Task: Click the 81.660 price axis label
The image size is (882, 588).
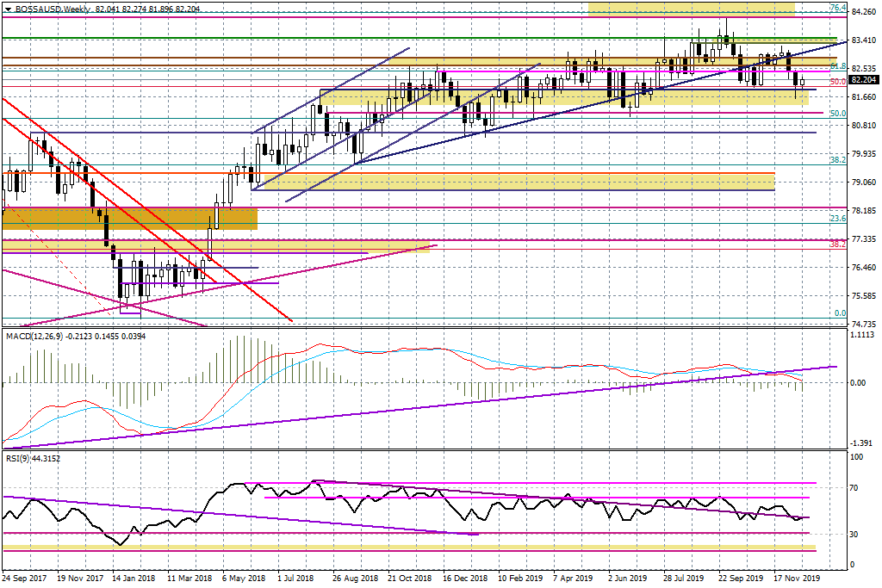Action: [x=863, y=96]
